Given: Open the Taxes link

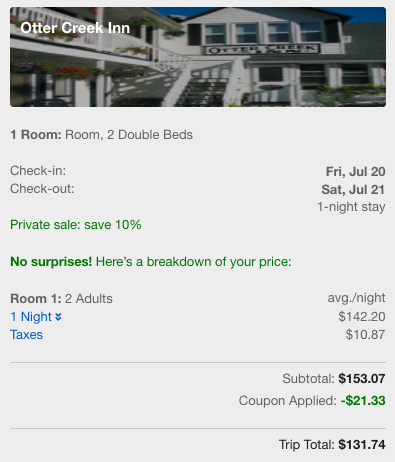Looking at the screenshot, I should (x=26, y=335).
